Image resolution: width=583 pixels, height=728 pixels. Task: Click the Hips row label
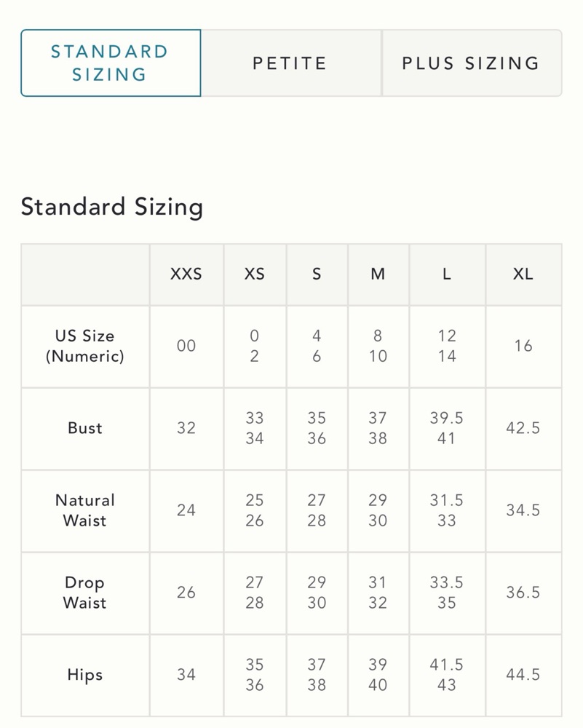click(x=85, y=675)
